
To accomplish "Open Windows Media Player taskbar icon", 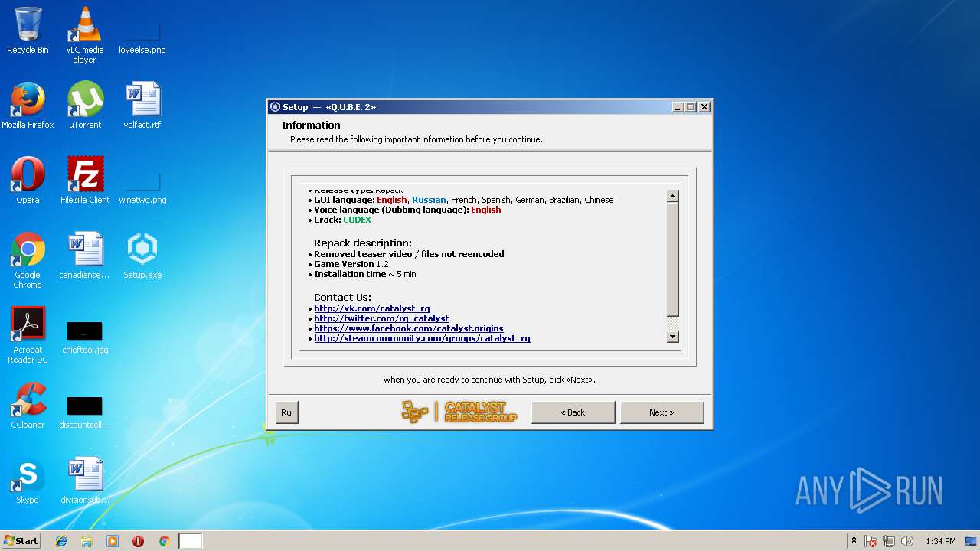I will coord(113,541).
